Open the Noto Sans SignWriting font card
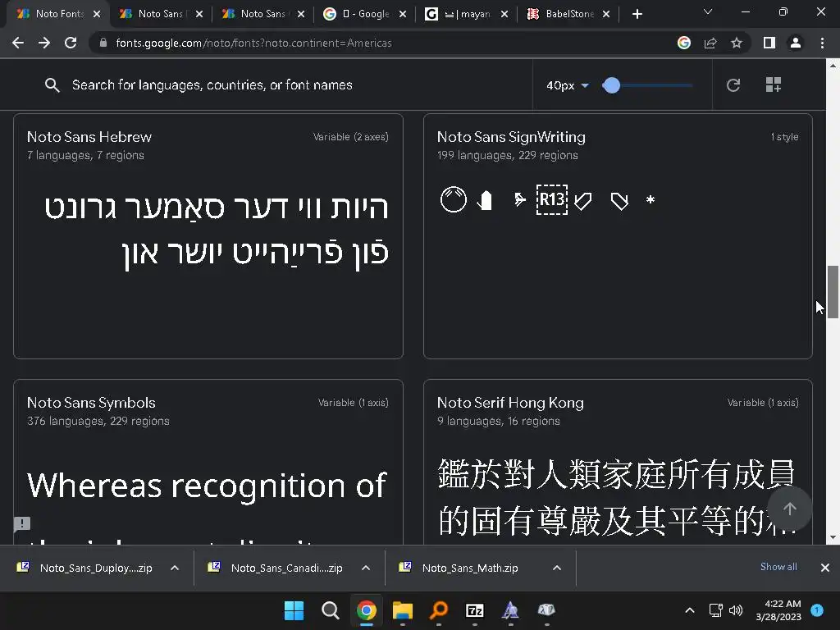The height and width of the screenshot is (630, 840). tap(618, 236)
